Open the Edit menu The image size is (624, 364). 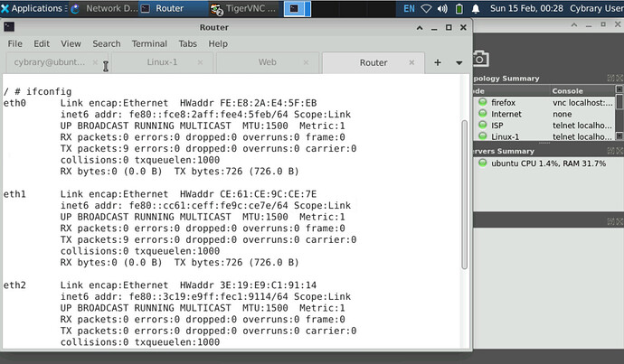(x=42, y=43)
